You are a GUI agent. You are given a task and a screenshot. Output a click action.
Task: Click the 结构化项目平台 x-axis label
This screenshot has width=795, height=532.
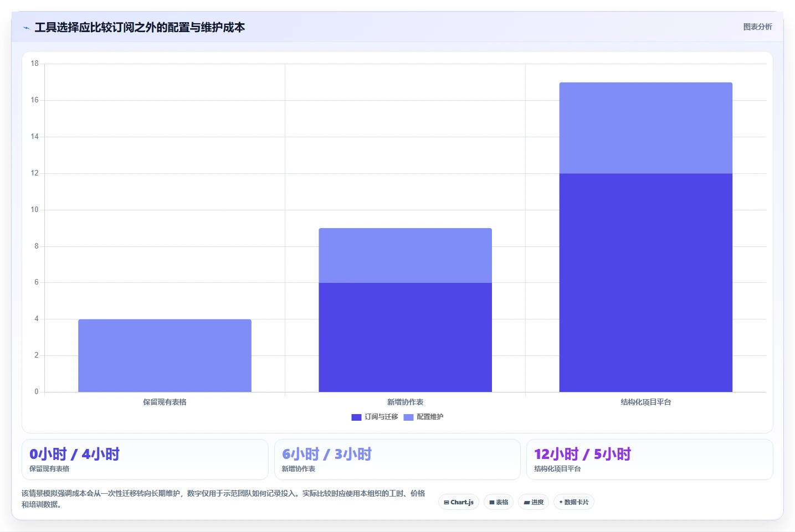point(645,402)
